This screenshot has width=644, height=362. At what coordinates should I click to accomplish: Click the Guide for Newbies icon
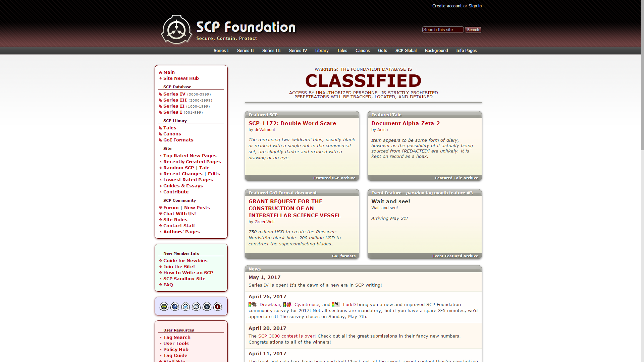[160, 260]
